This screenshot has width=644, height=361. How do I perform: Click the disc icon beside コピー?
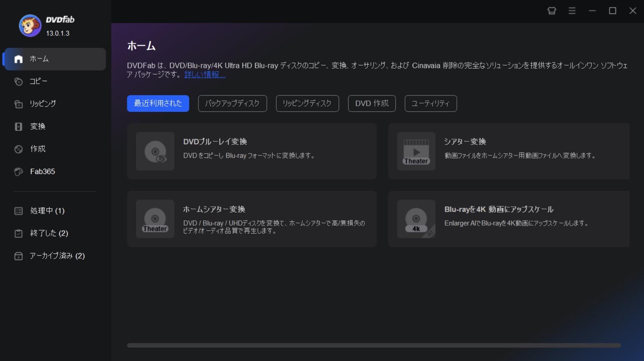[19, 82]
